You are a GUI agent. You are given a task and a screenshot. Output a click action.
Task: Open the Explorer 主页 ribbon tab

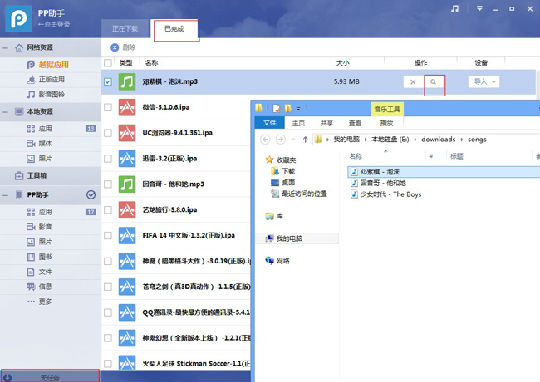click(298, 123)
